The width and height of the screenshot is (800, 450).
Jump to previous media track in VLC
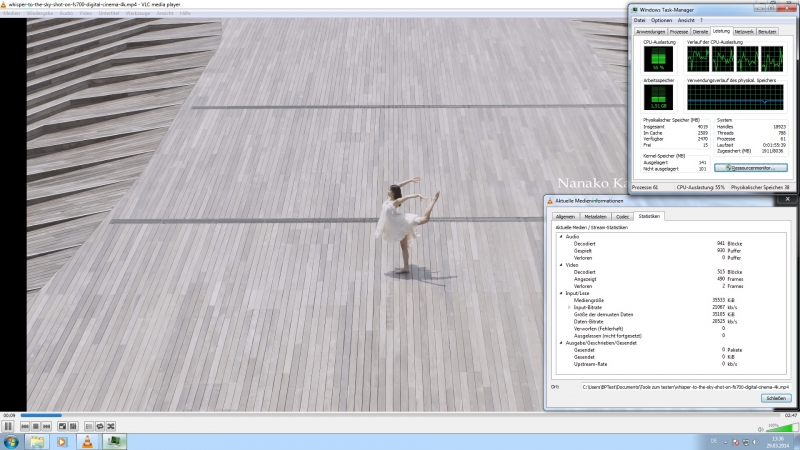[x=25, y=426]
